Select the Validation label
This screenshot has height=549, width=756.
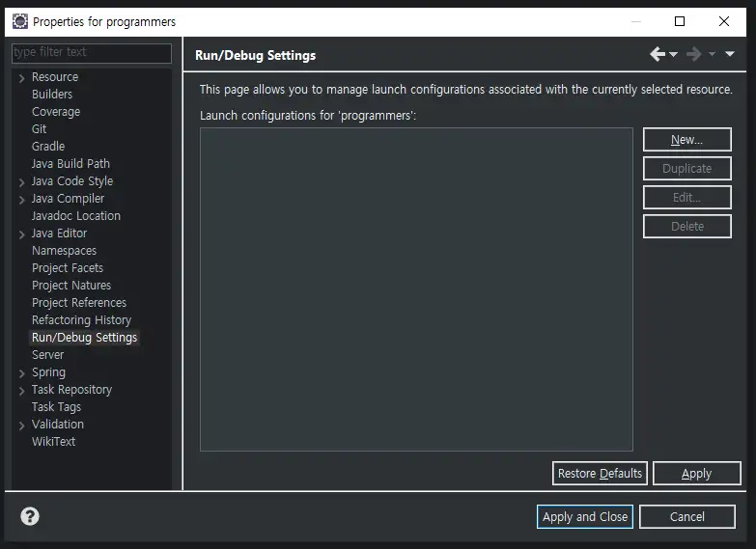[58, 424]
